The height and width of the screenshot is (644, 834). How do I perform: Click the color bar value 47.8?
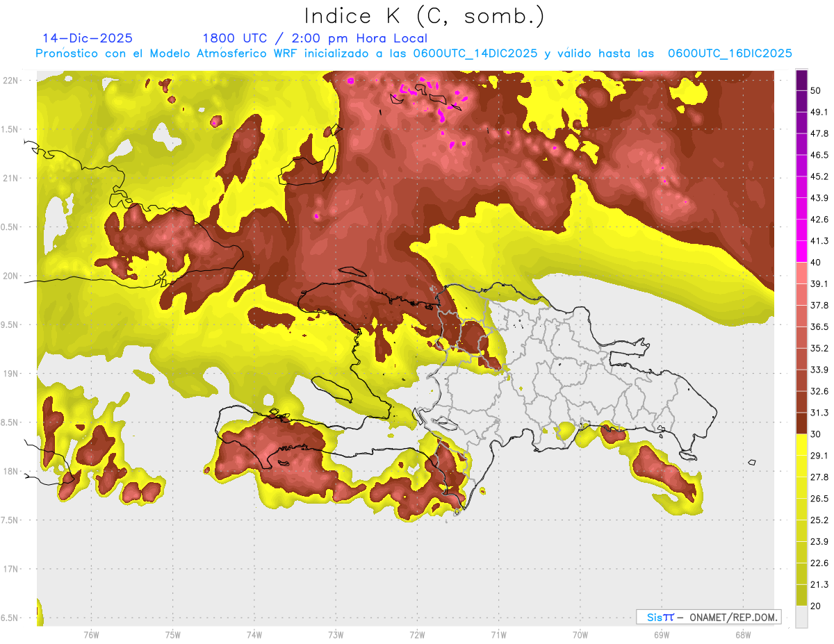(x=819, y=133)
